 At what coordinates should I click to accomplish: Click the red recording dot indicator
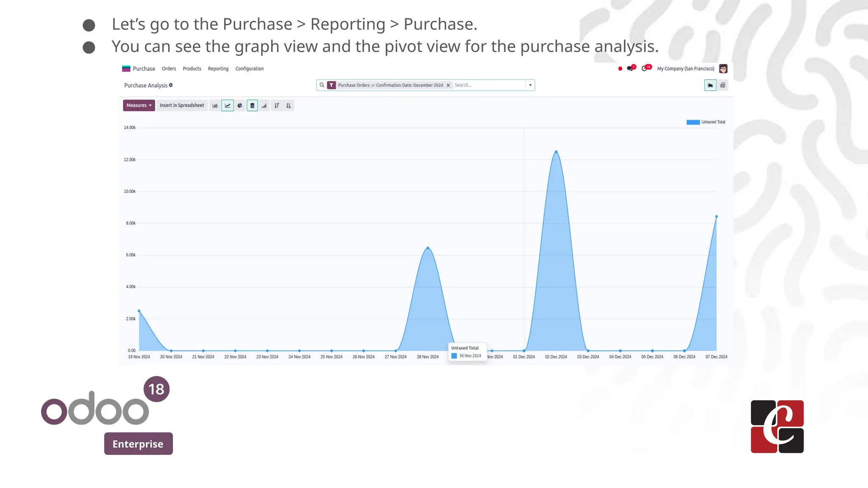tap(620, 69)
